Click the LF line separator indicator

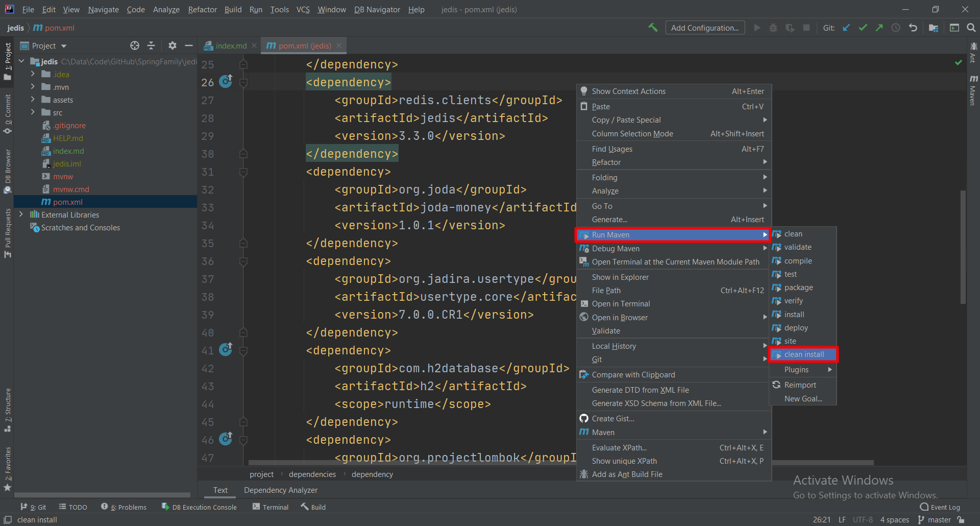point(842,520)
